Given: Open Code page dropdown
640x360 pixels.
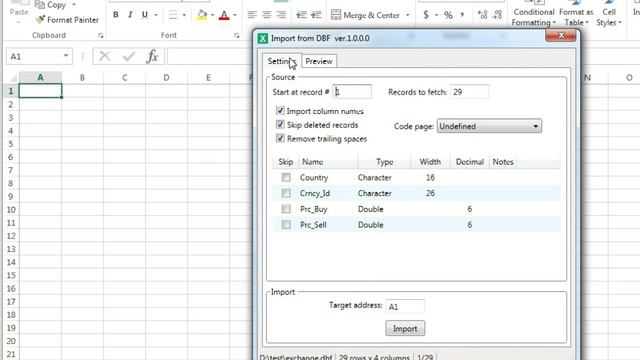Looking at the screenshot, I should click(489, 126).
